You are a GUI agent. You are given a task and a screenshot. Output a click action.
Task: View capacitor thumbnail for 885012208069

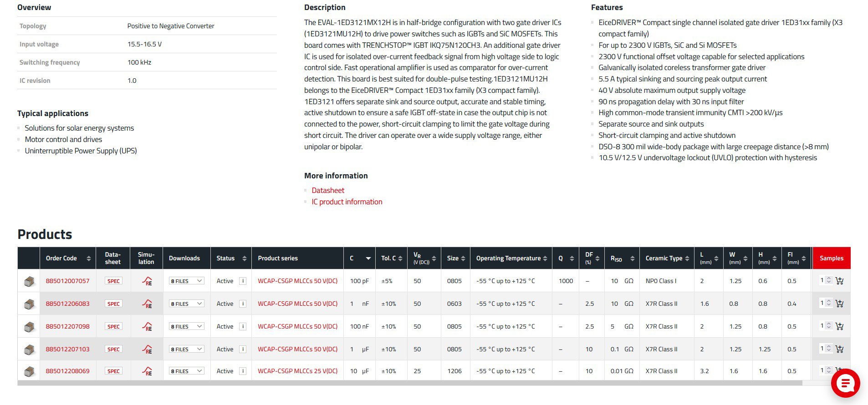point(29,371)
